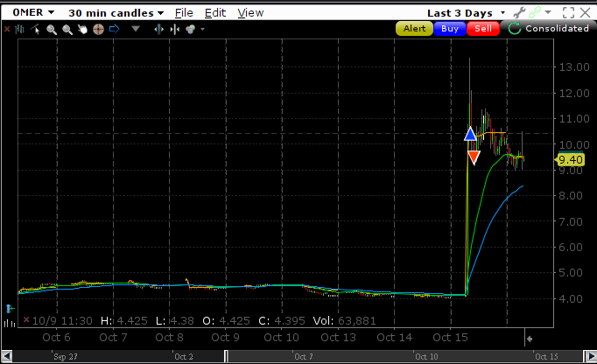Click the right arrow of timeline scrollbar
The width and height of the screenshot is (597, 364).
[x=591, y=357]
